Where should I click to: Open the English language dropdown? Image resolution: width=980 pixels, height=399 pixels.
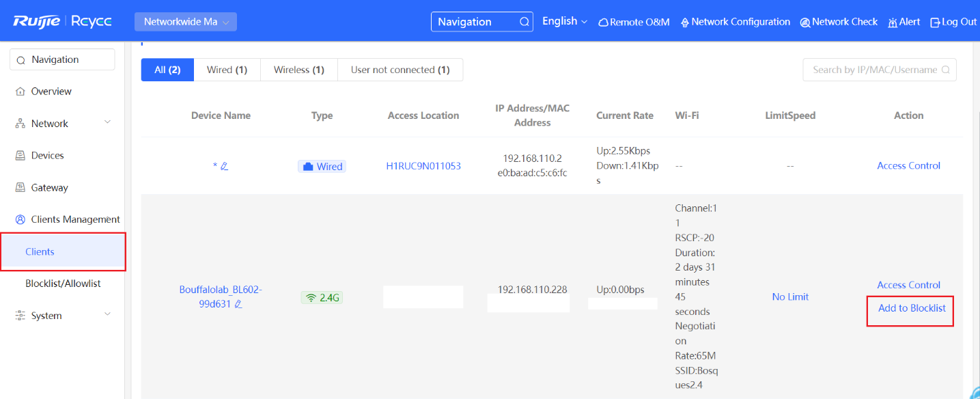[564, 21]
